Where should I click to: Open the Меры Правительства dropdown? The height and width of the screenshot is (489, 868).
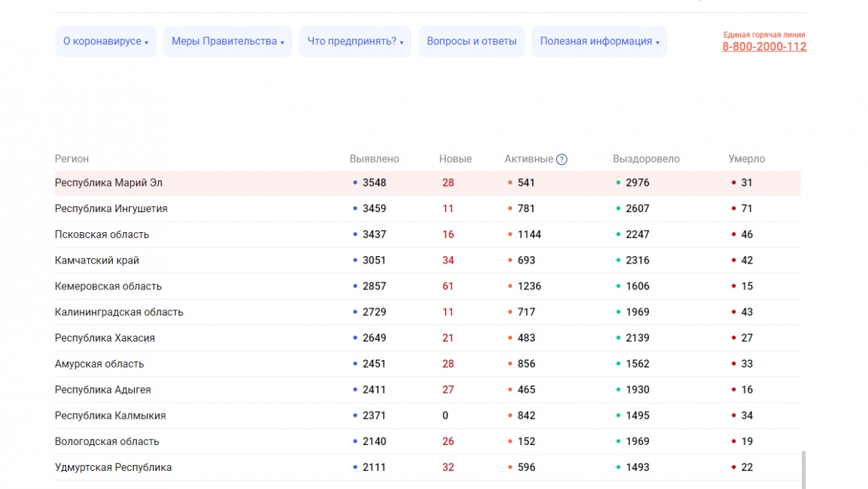click(x=228, y=41)
